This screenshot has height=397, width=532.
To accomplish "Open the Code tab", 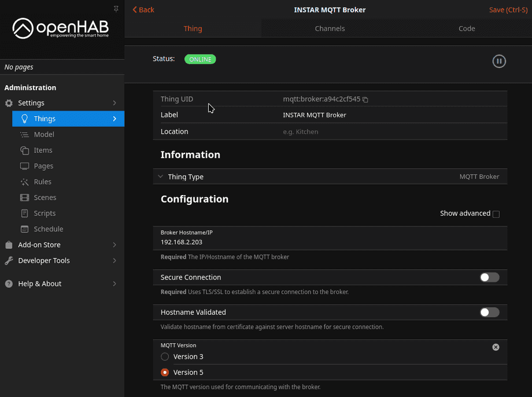I will tap(467, 28).
